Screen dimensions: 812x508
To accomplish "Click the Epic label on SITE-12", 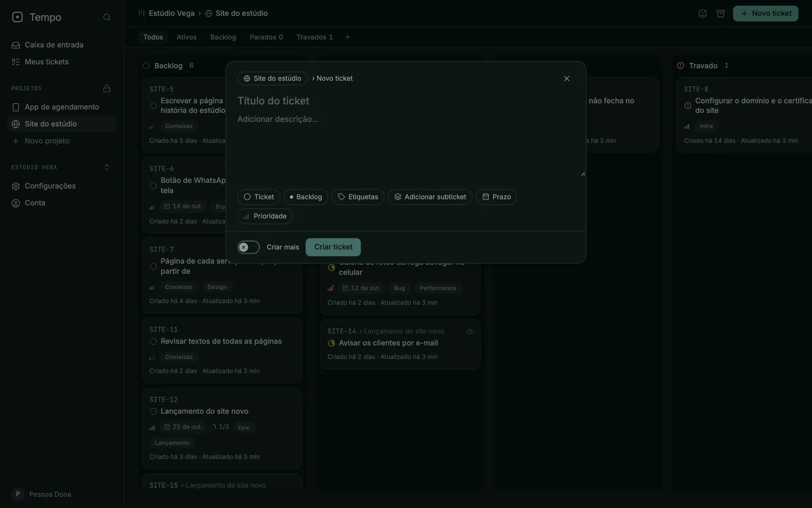I will [x=244, y=427].
